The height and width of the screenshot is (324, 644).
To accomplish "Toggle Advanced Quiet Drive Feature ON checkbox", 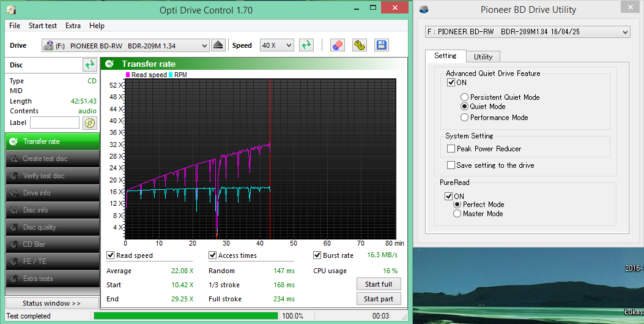I will click(x=451, y=82).
